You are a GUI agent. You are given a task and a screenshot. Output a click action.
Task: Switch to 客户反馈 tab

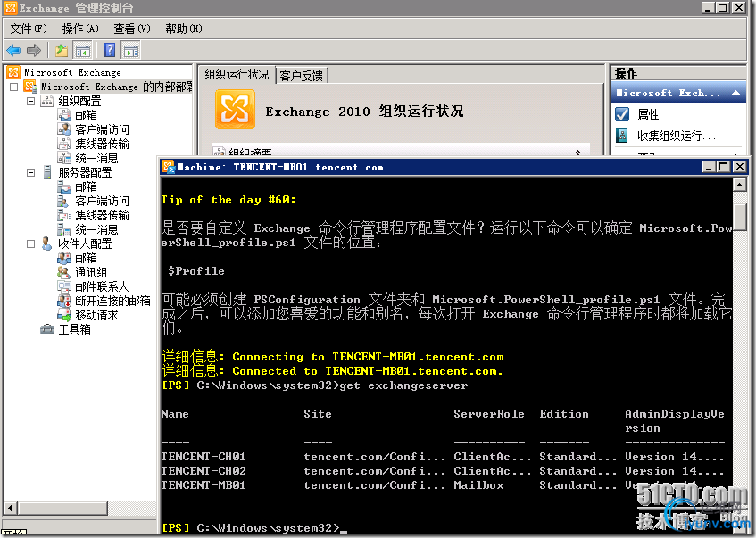pyautogui.click(x=302, y=76)
